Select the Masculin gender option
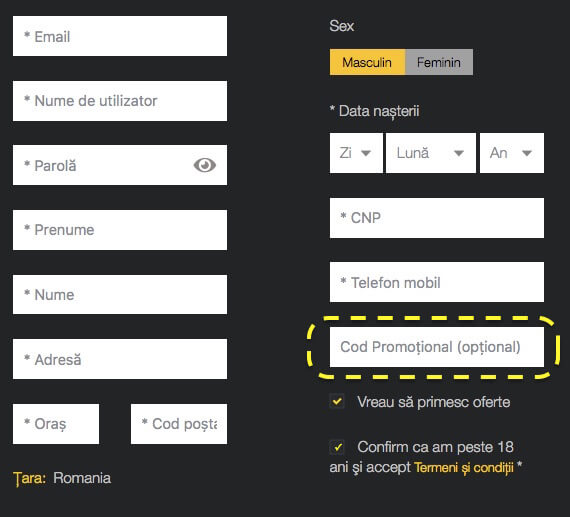The image size is (570, 517). click(367, 62)
